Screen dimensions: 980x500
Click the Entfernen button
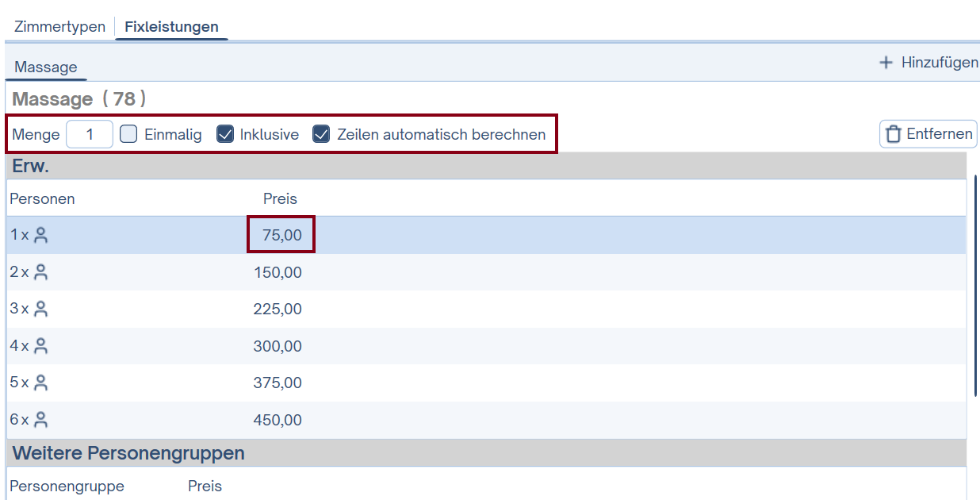click(928, 134)
